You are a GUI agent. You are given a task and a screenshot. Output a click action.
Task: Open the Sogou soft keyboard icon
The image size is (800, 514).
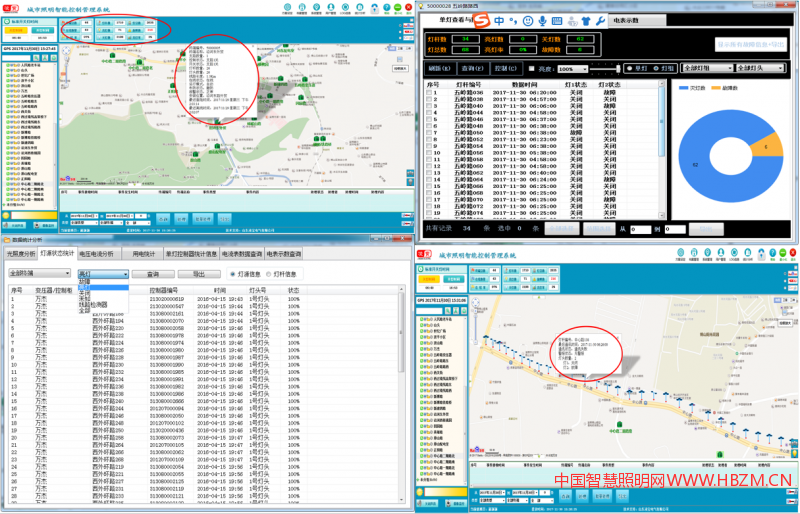(558, 19)
